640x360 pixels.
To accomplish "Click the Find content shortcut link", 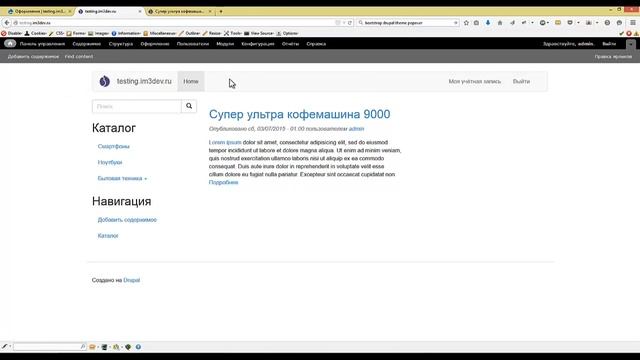I will click(79, 56).
